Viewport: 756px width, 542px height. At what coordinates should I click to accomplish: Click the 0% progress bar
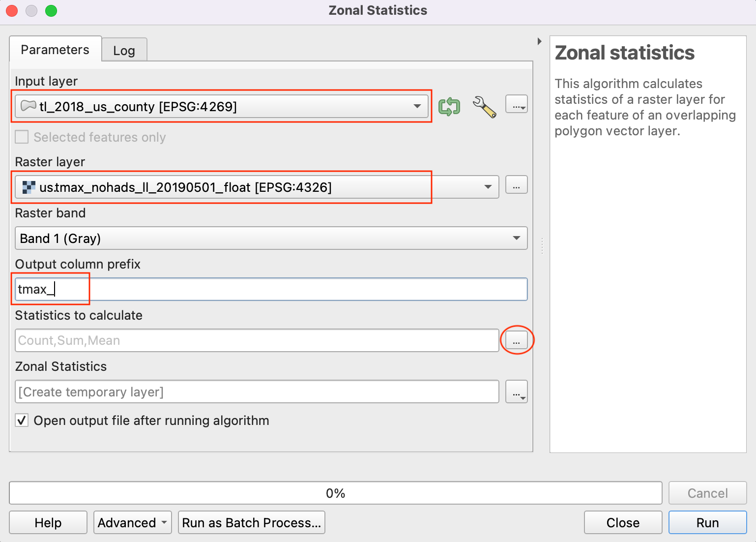pos(335,493)
